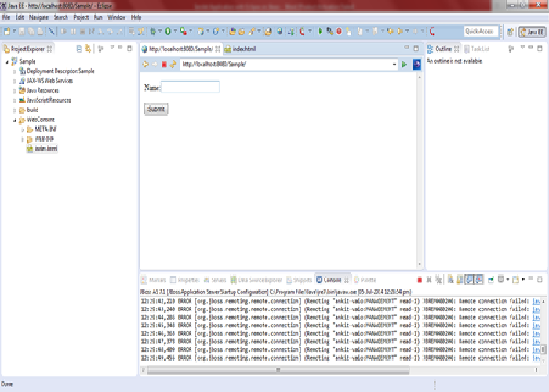Click the Open Perspective icon

pyautogui.click(x=511, y=32)
